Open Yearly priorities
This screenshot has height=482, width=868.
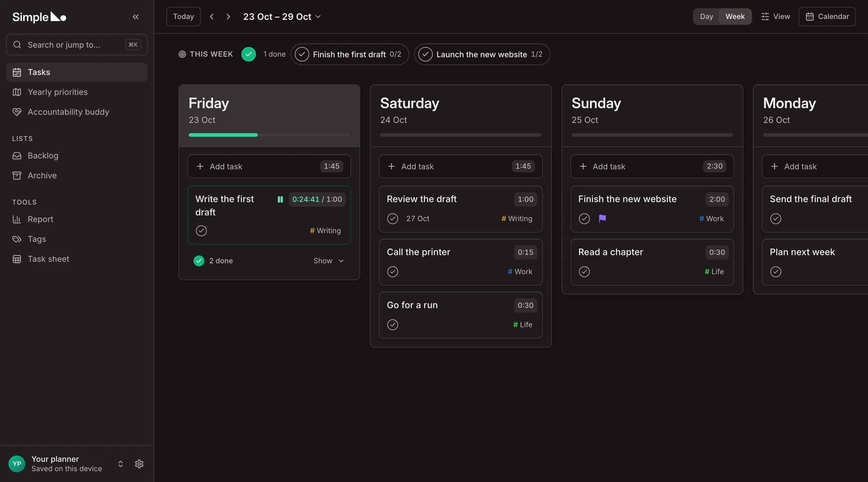[x=77, y=92]
